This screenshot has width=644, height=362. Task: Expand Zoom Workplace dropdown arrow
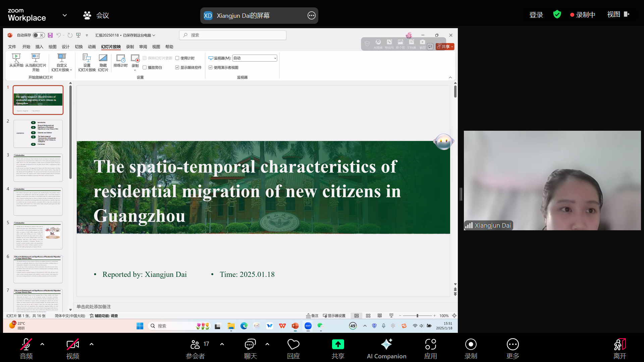coord(65,15)
